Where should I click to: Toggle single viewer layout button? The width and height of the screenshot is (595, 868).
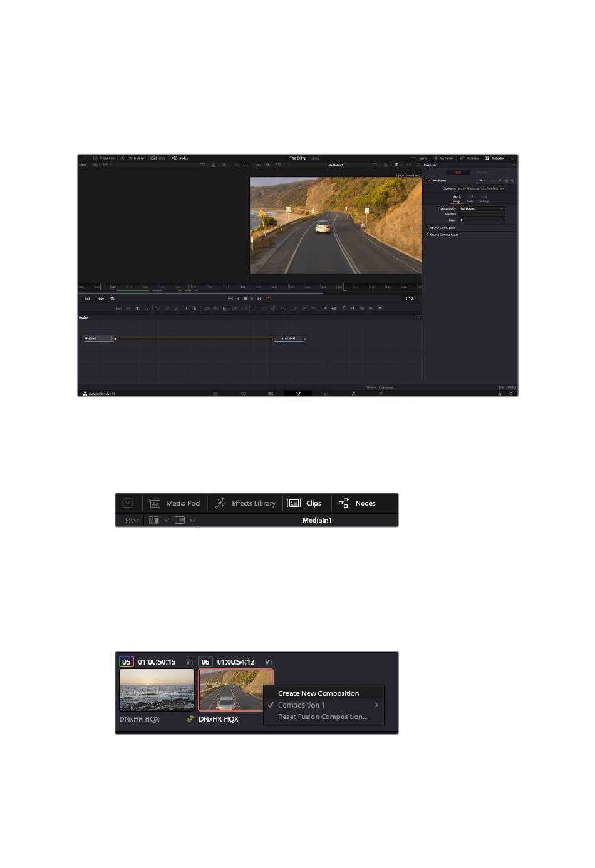coord(179,520)
